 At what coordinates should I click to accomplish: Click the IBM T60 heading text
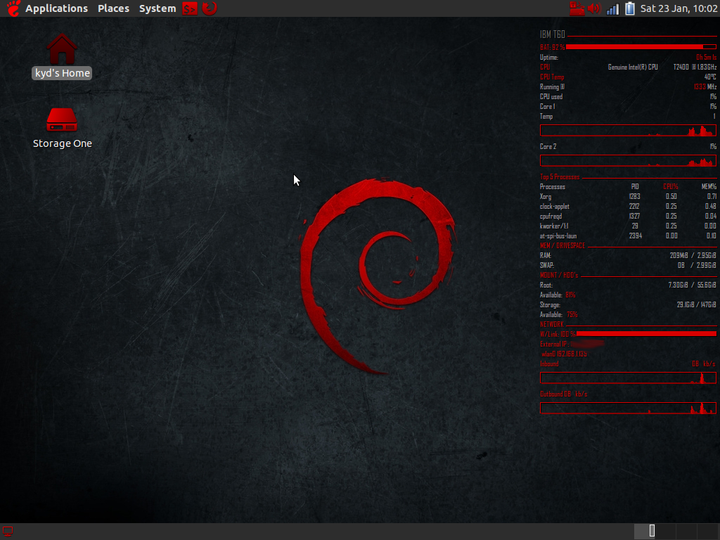(552, 34)
